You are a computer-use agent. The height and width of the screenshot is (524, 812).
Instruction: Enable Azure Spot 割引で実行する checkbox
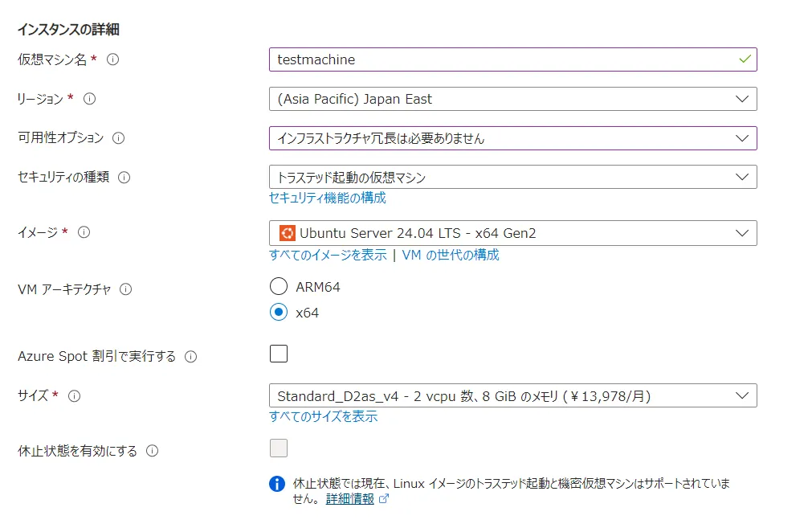(279, 354)
